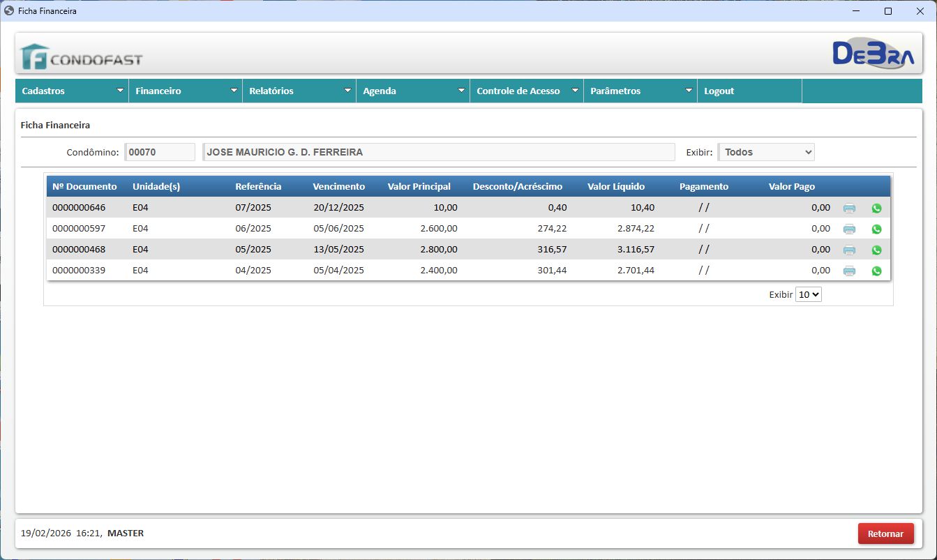Print document 0000000646 via printer icon

[849, 208]
